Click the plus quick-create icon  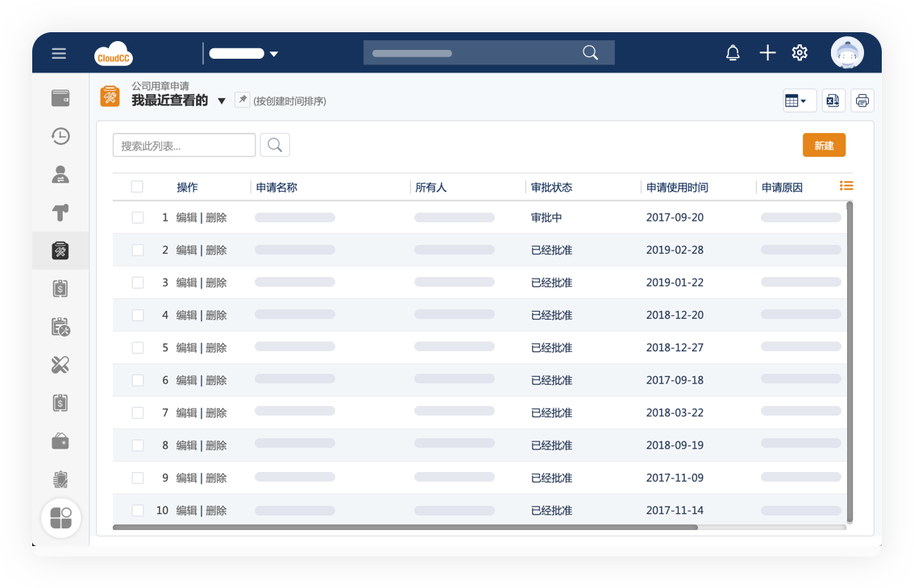(767, 53)
